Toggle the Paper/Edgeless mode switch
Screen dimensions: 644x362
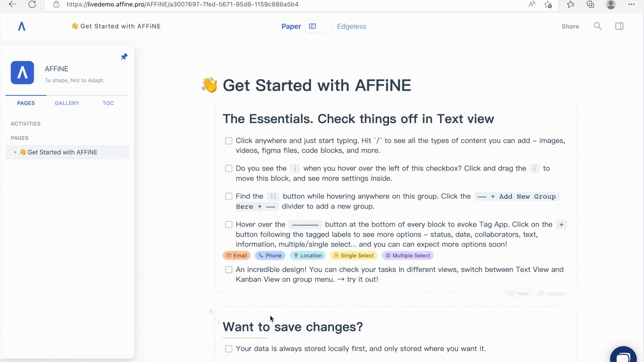pos(319,26)
